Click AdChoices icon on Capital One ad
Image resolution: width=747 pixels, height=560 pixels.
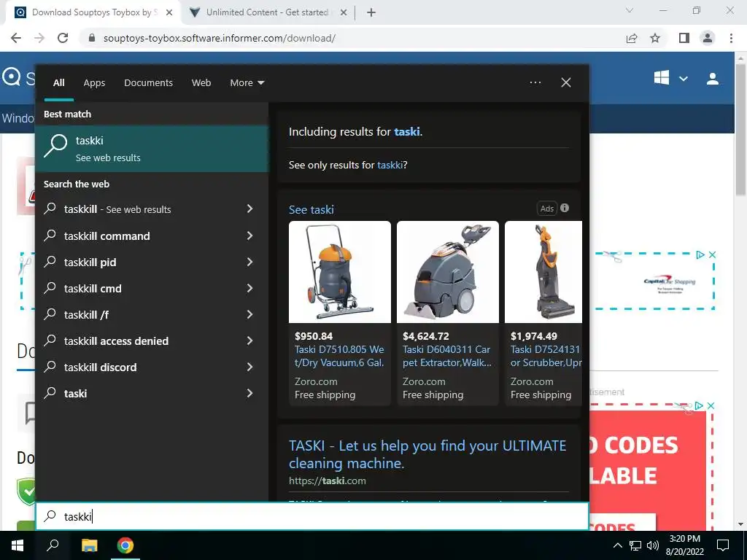[x=700, y=254]
